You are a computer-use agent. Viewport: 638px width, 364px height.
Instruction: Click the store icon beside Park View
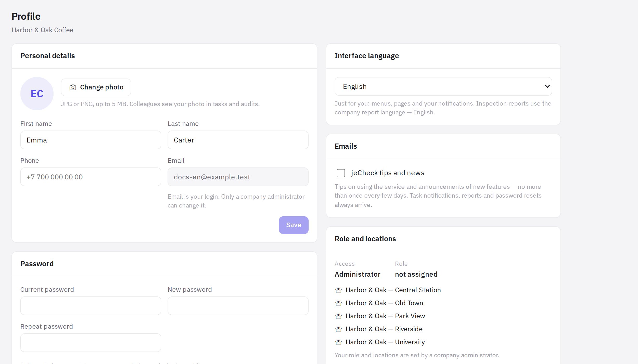338,316
